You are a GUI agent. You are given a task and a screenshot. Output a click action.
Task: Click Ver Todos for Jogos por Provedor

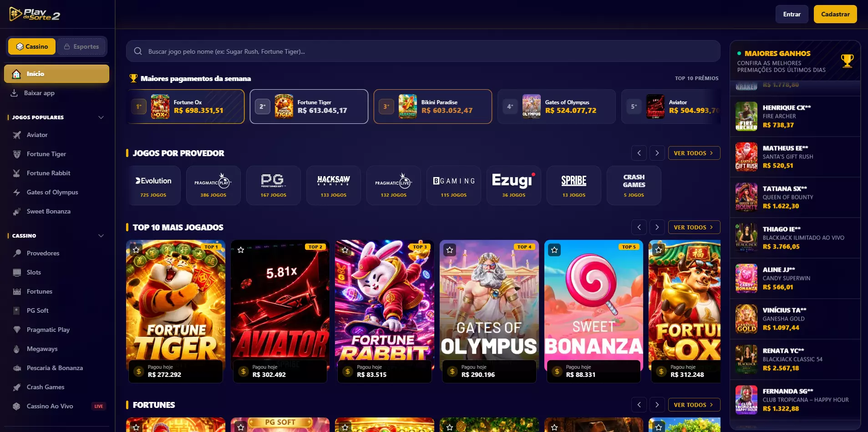tap(694, 153)
